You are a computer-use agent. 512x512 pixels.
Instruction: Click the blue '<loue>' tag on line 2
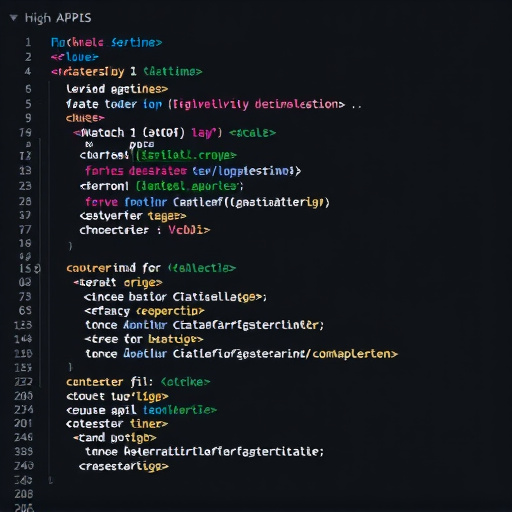point(75,57)
